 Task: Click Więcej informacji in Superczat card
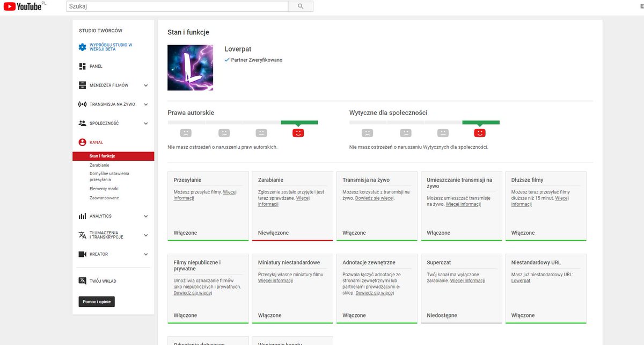coord(467,281)
